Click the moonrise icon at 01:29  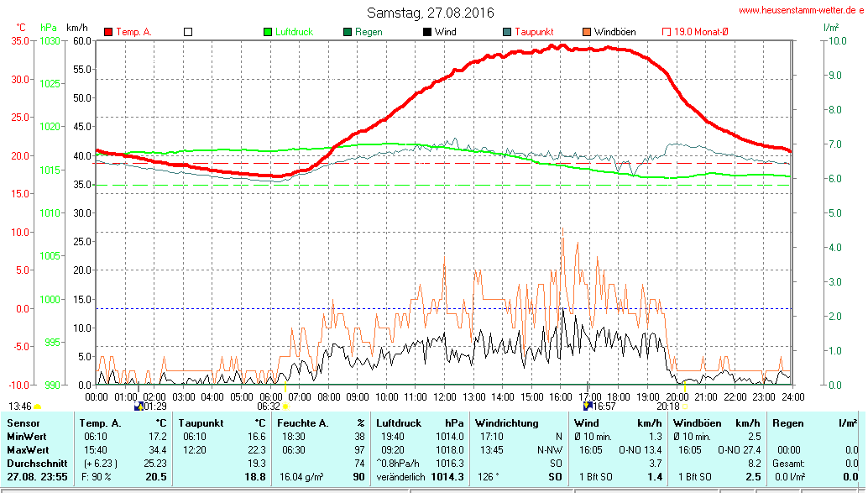tap(139, 406)
